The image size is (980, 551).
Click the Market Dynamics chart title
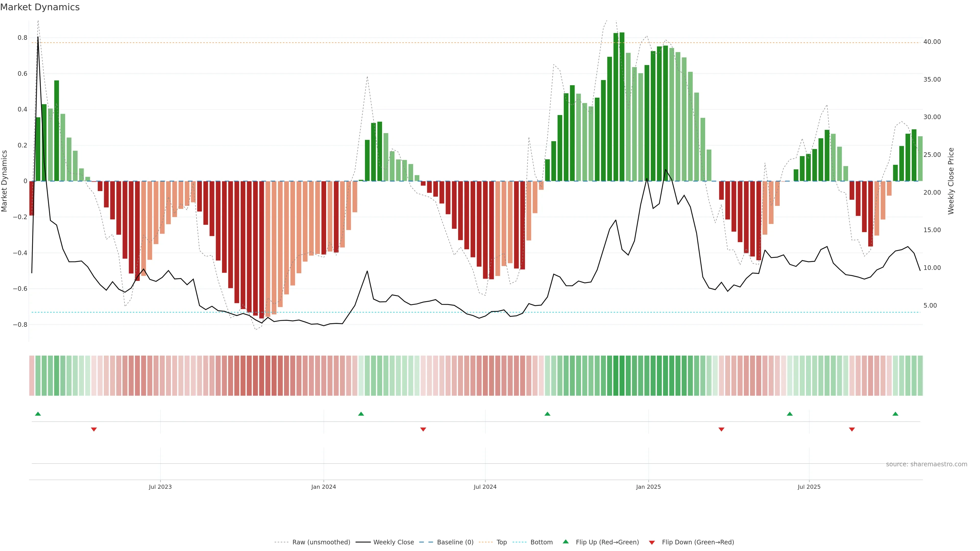click(x=40, y=7)
